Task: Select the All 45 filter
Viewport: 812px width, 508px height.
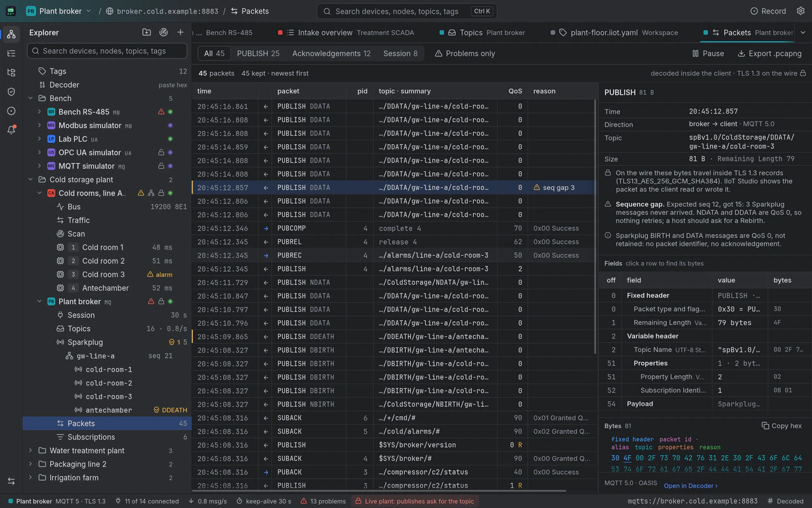Action: coord(214,53)
